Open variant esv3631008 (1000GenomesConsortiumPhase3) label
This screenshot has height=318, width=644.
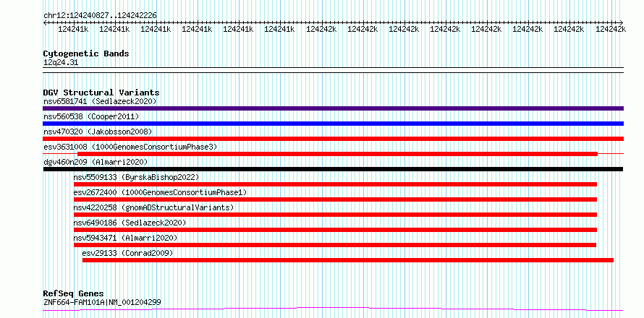(x=130, y=147)
